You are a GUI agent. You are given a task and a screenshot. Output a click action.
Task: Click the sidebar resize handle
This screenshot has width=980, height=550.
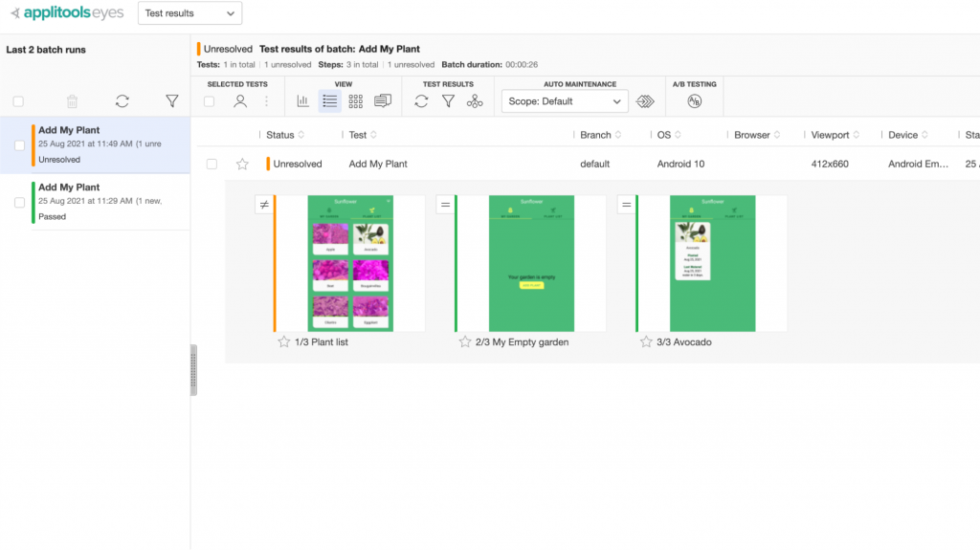coord(193,369)
